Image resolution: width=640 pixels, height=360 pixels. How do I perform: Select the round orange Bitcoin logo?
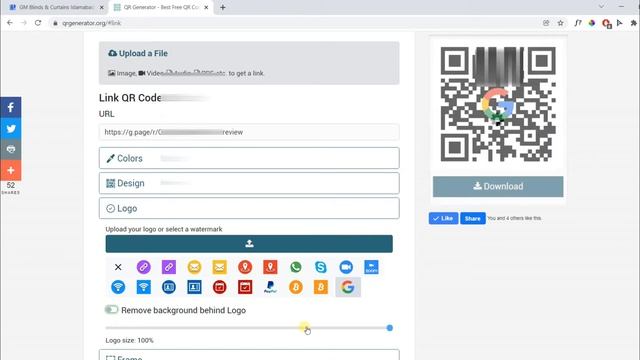click(296, 287)
